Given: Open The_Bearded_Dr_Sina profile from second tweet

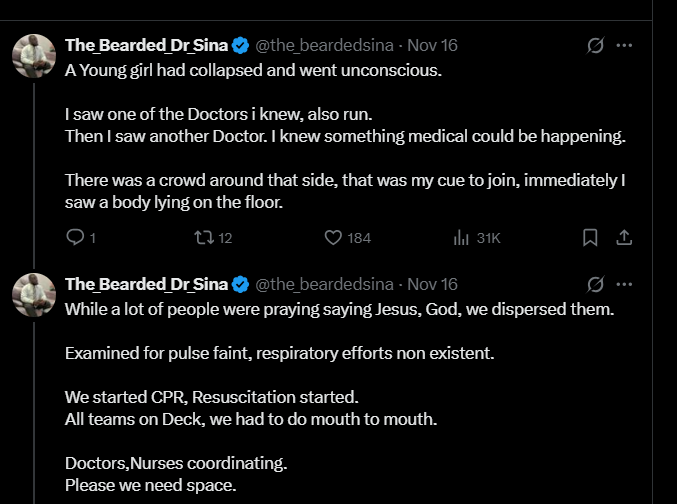Looking at the screenshot, I should 146,284.
